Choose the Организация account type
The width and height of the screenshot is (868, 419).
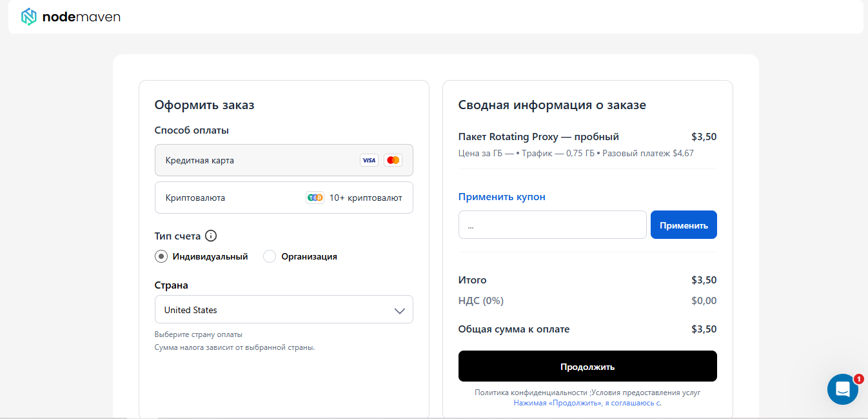(x=270, y=256)
